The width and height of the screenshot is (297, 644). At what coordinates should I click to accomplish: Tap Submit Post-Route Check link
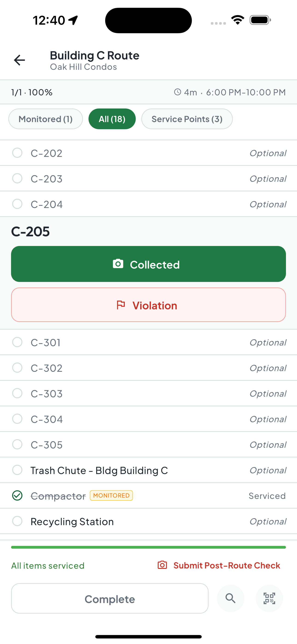[x=227, y=565]
